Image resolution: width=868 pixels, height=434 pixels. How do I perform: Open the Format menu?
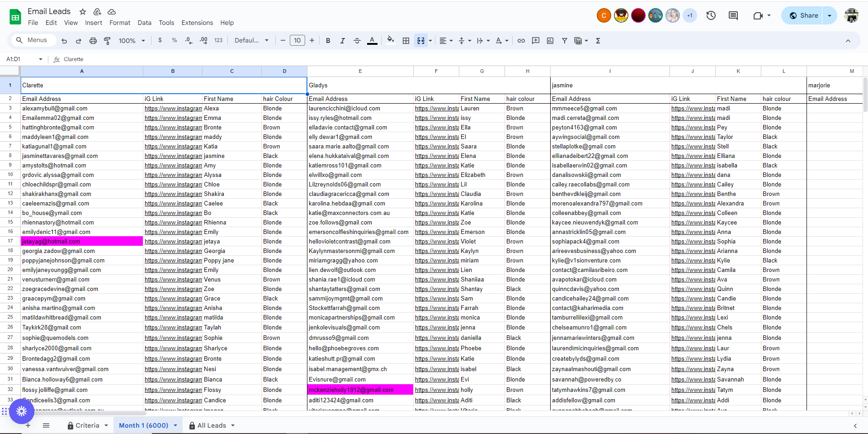120,23
